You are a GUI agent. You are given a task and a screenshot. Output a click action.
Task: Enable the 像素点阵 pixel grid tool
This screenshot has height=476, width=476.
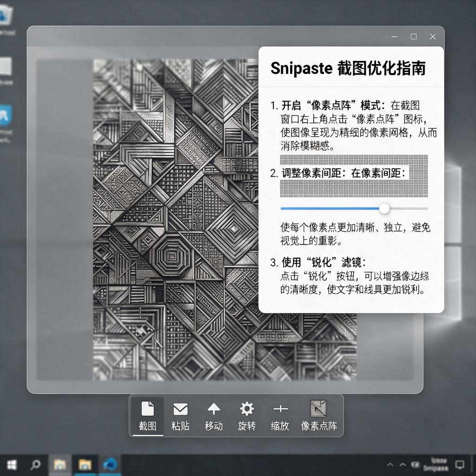click(319, 416)
